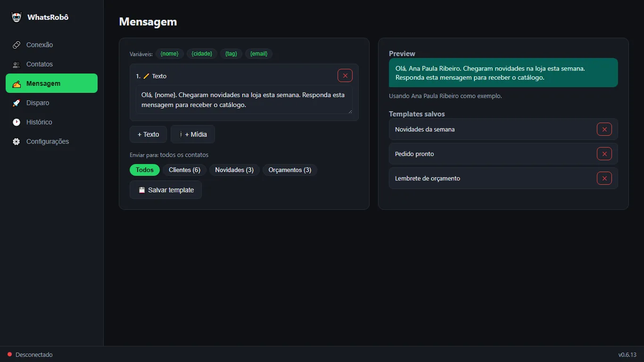644x362 pixels.
Task: Select the Orçamentos (3) recipient filter
Action: [x=290, y=170]
